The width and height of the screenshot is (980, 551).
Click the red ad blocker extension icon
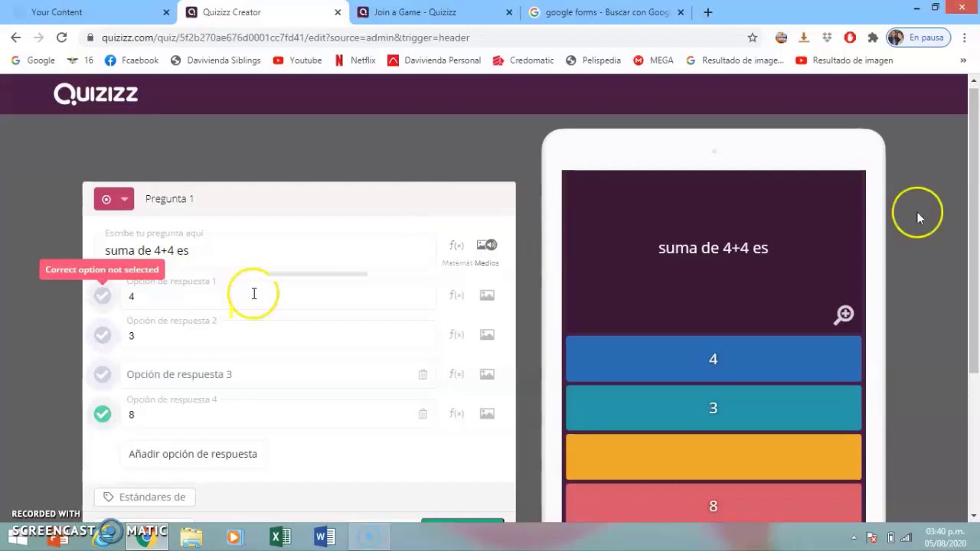[x=850, y=37]
